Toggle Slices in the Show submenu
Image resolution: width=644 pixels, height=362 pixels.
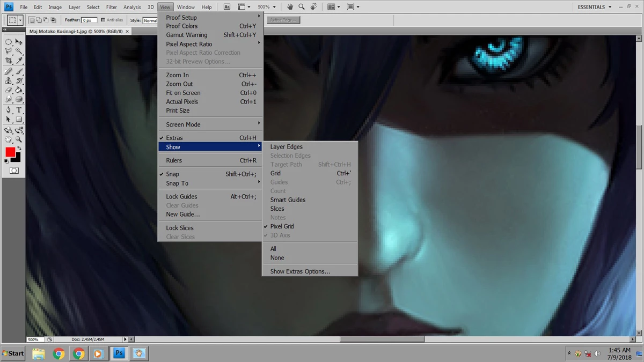pyautogui.click(x=310, y=209)
